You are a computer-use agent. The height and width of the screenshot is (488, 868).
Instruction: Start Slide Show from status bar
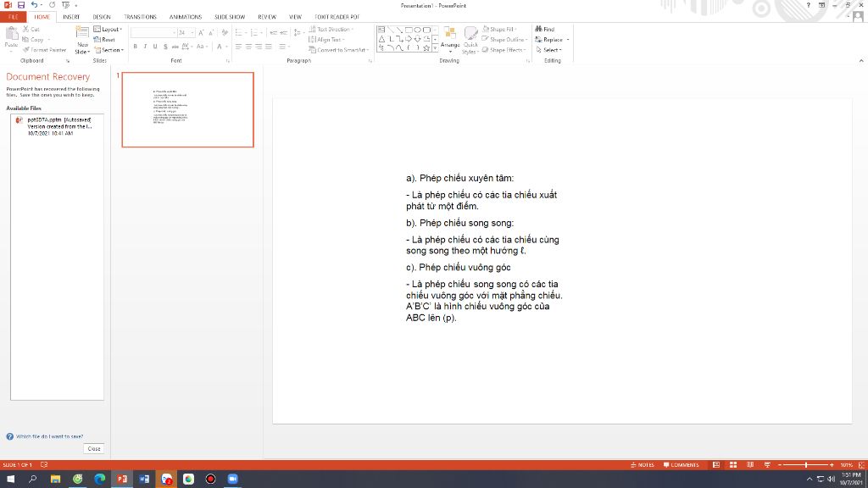click(767, 465)
